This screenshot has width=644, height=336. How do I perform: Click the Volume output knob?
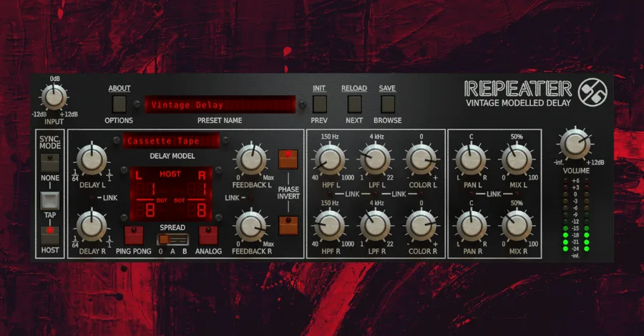pyautogui.click(x=575, y=144)
